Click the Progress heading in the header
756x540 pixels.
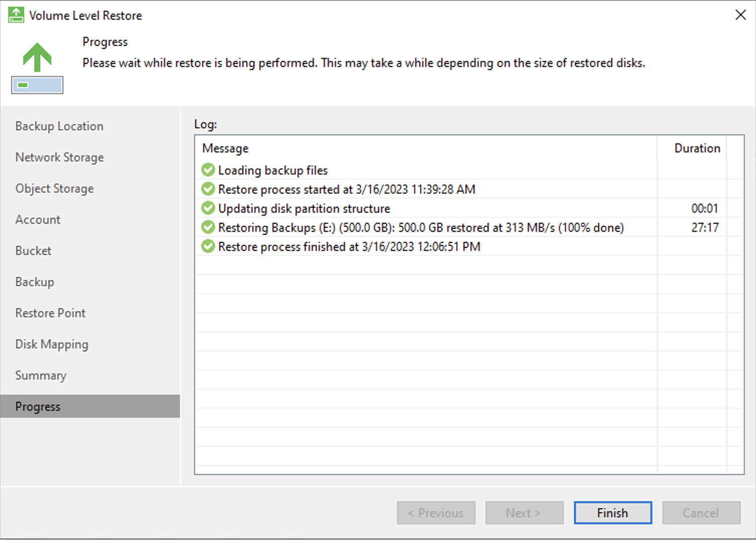105,42
